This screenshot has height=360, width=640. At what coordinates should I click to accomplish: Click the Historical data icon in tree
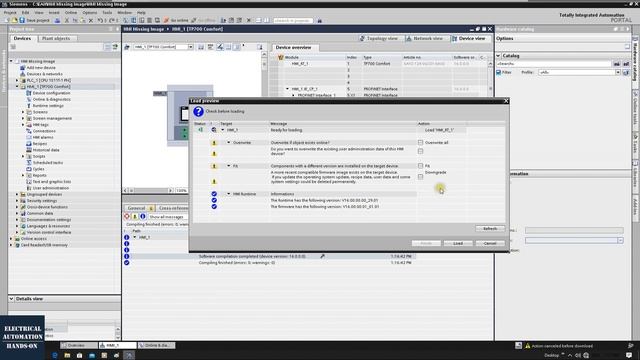coord(29,150)
